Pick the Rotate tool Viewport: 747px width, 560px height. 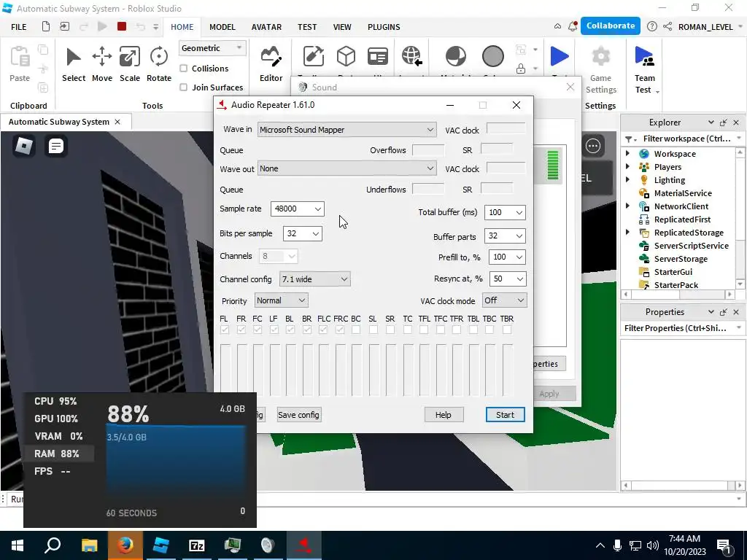[x=158, y=64]
